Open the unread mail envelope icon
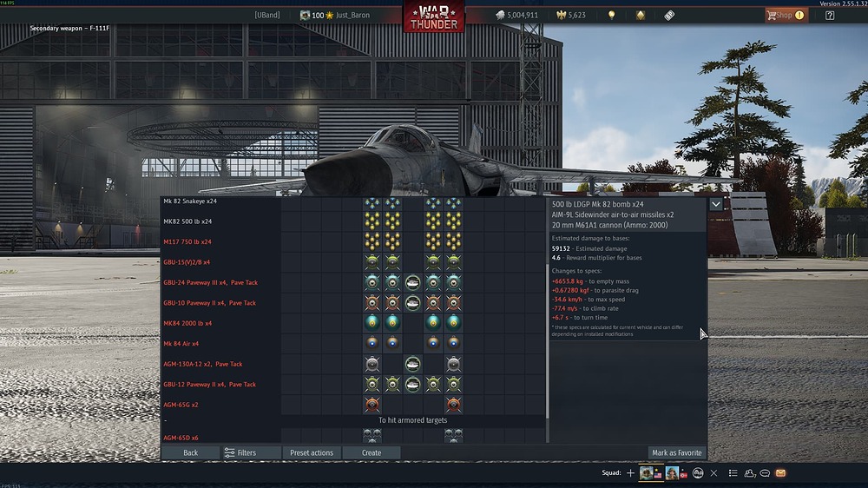The height and width of the screenshot is (488, 868). pyautogui.click(x=780, y=473)
